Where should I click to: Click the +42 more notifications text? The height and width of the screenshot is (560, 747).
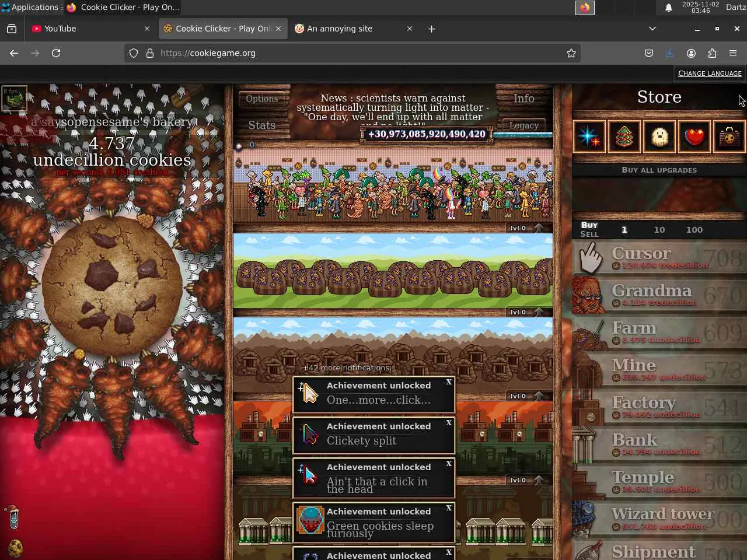[347, 368]
